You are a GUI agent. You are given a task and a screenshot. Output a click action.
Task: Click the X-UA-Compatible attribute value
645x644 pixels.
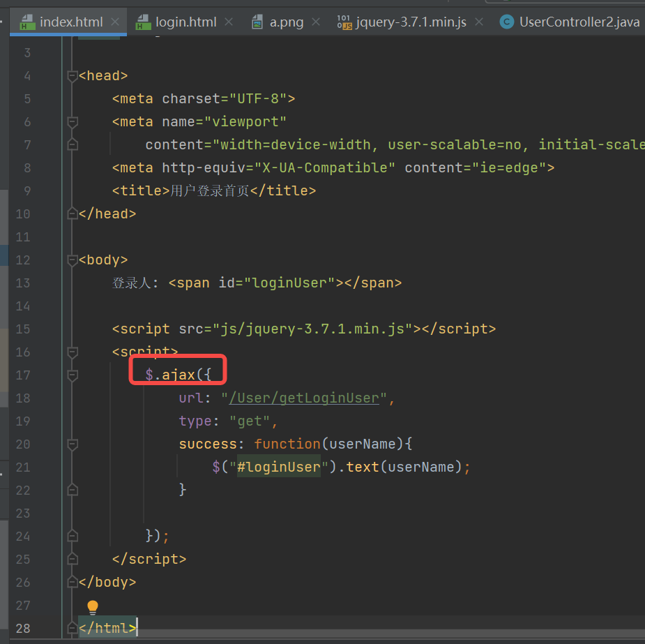325,168
